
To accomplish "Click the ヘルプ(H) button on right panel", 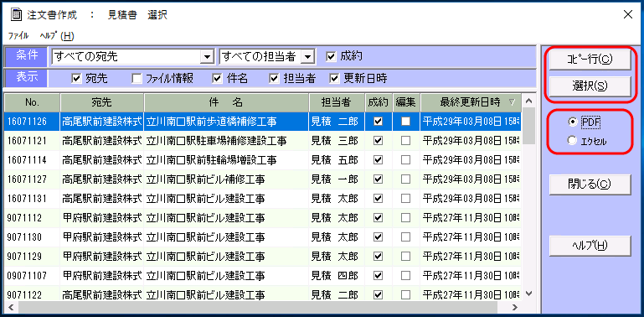I will pos(590,246).
